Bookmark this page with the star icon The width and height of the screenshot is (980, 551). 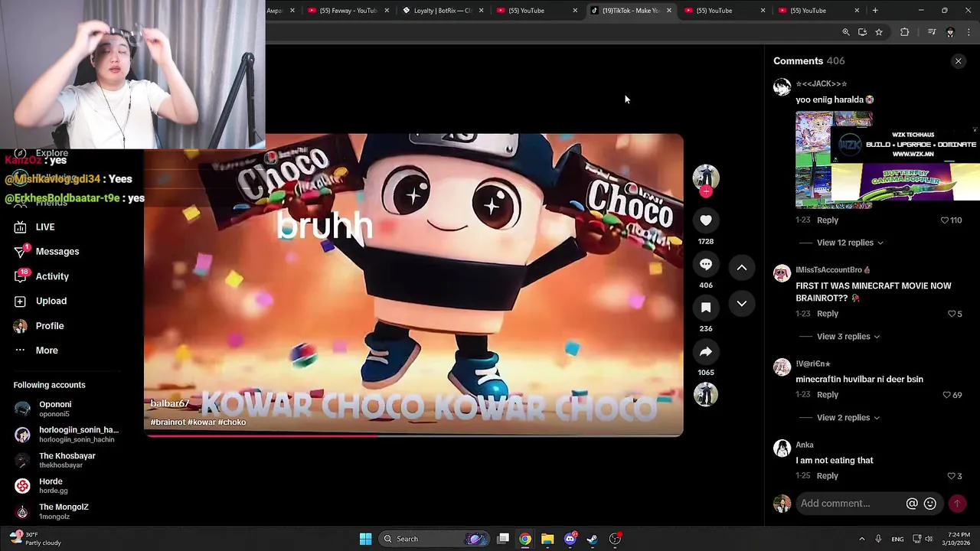(879, 32)
